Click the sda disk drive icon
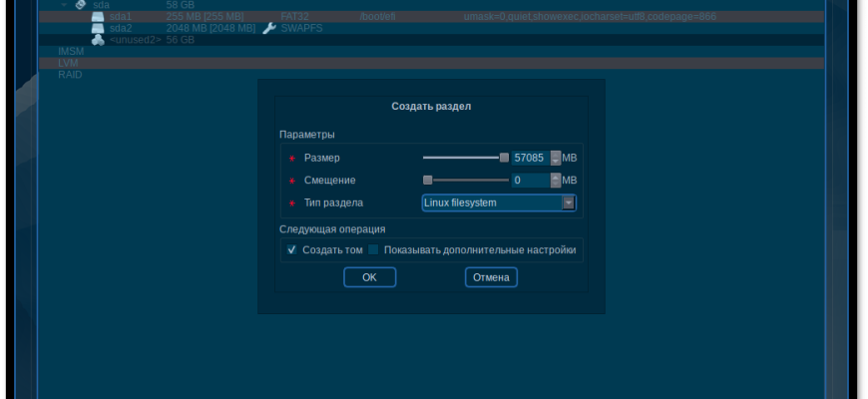 click(80, 5)
